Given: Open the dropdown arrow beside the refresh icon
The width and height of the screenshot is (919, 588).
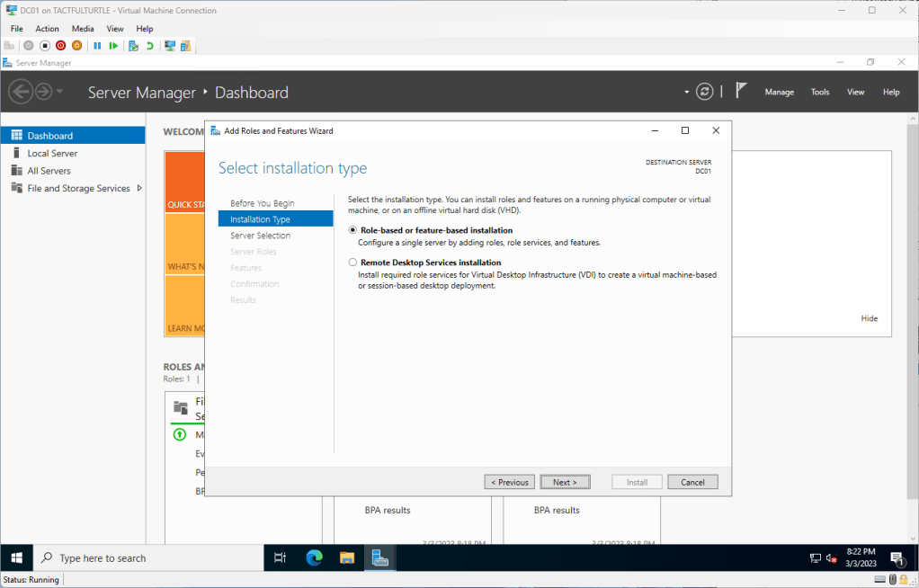Looking at the screenshot, I should tap(687, 92).
